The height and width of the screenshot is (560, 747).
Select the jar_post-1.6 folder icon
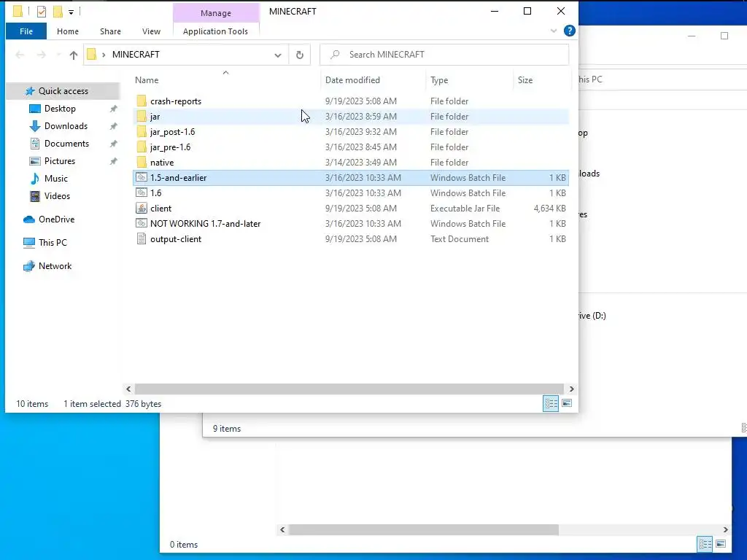pyautogui.click(x=142, y=131)
